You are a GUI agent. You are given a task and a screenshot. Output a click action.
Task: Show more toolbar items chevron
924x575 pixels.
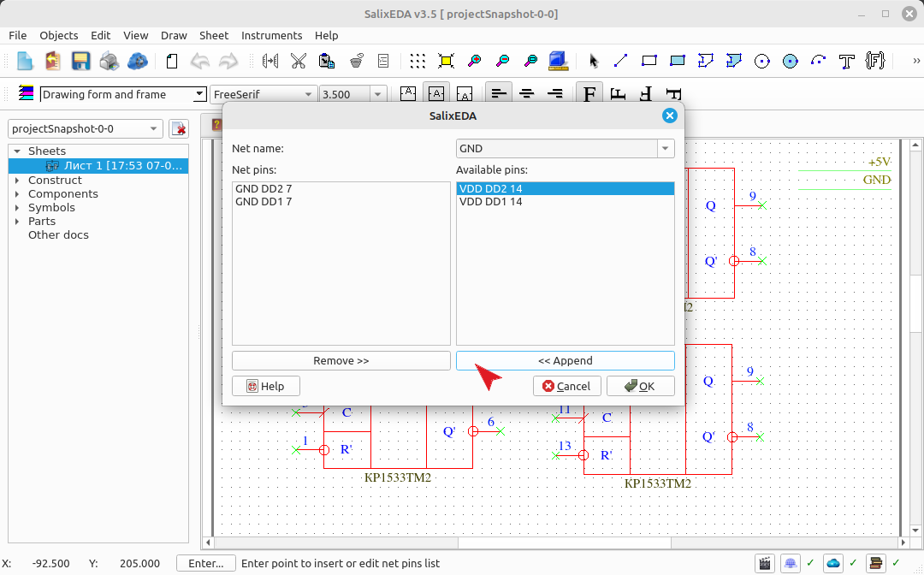click(915, 61)
